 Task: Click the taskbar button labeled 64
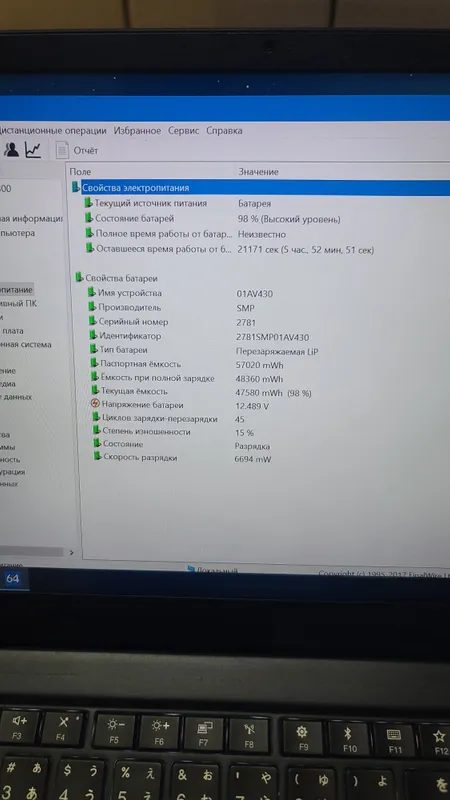pyautogui.click(x=13, y=579)
